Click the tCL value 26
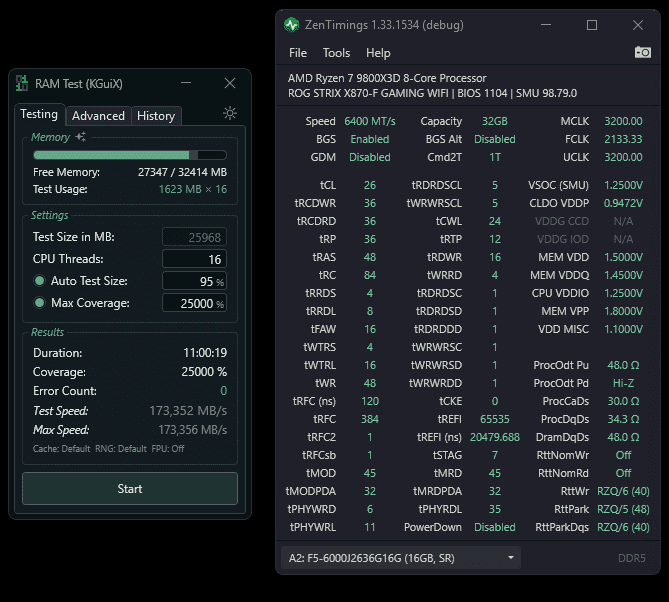669x602 pixels. click(x=369, y=185)
